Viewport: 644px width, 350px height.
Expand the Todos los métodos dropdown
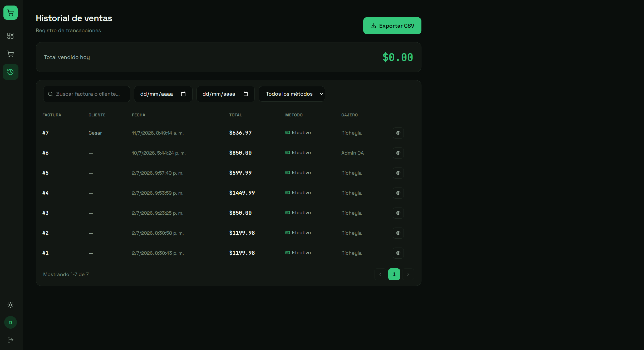tap(292, 94)
